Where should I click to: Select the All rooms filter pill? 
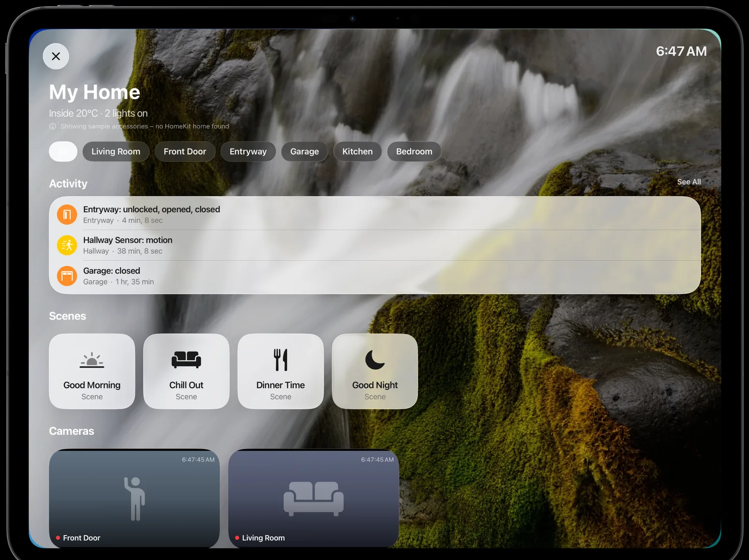(x=63, y=151)
